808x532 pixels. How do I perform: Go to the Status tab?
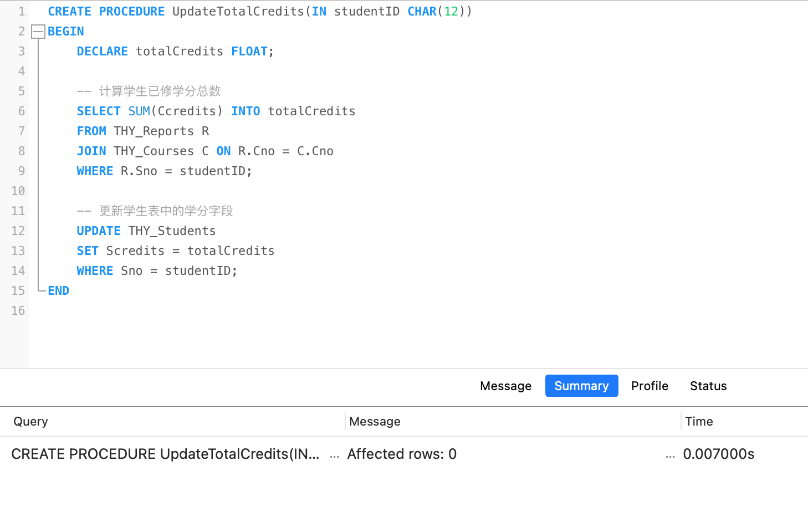point(708,386)
